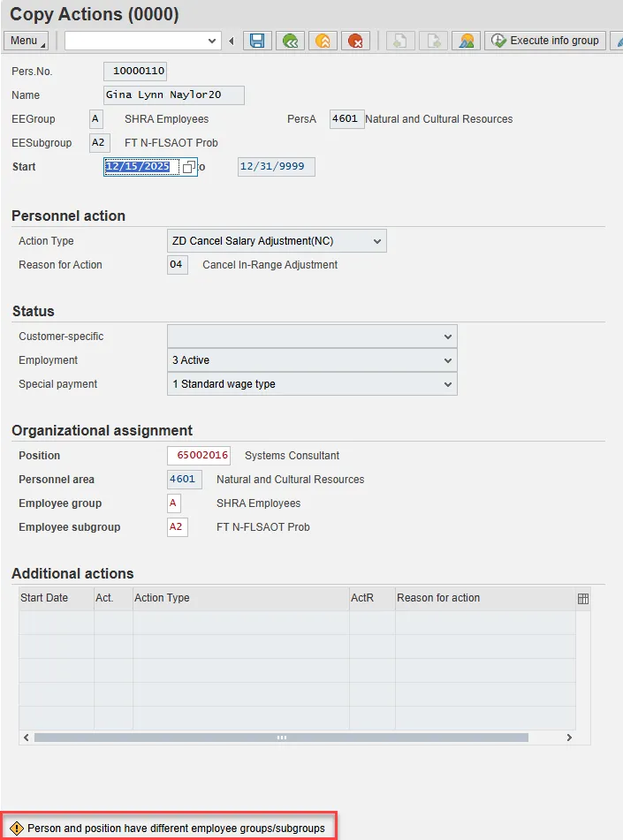
Task: Click the Save disk icon
Action: click(x=257, y=41)
